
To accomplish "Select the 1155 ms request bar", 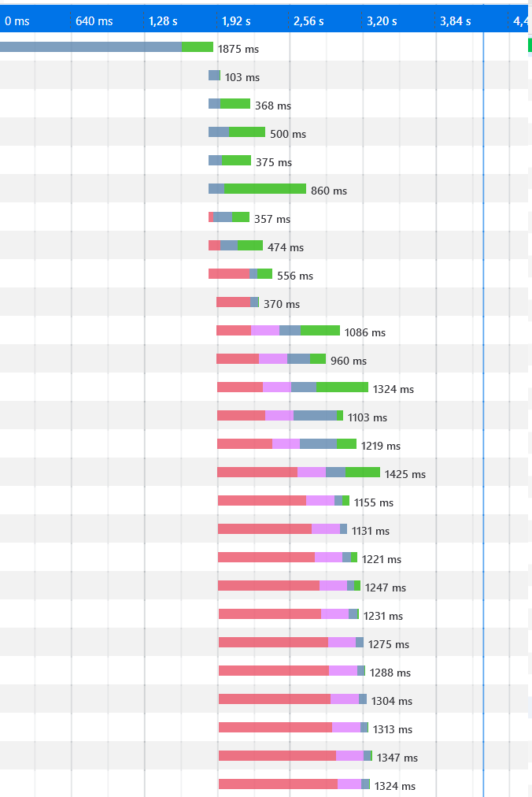I will click(x=283, y=501).
